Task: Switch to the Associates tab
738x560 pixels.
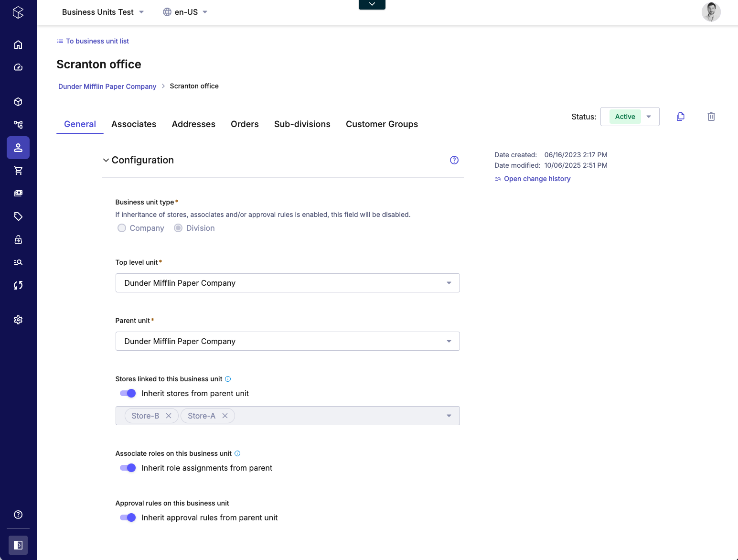Action: coord(134,124)
